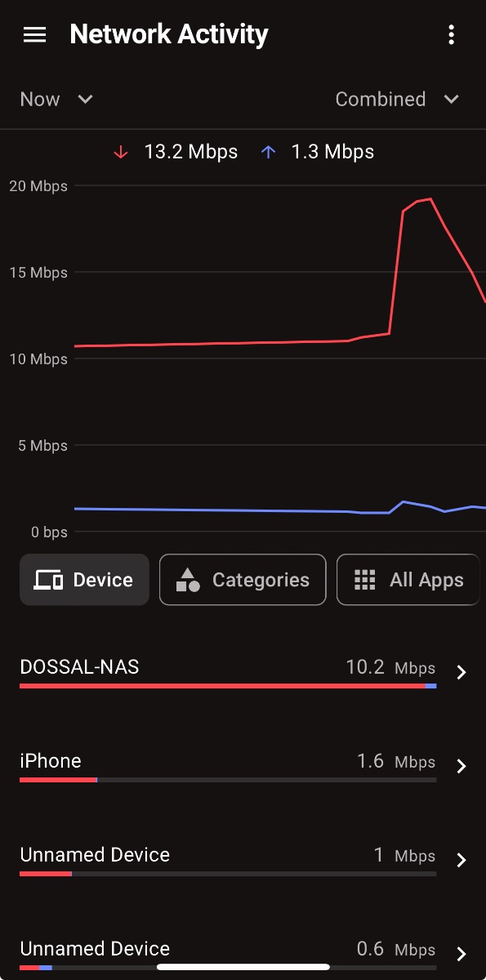Tap the shapes icon in Categories tab
The height and width of the screenshot is (980, 486).
pos(188,580)
